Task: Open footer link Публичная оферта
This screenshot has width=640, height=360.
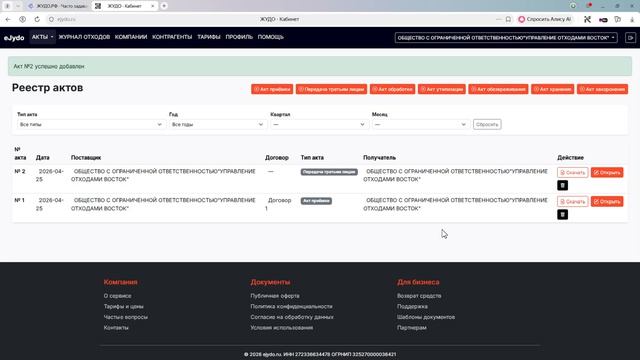Action: click(x=275, y=296)
